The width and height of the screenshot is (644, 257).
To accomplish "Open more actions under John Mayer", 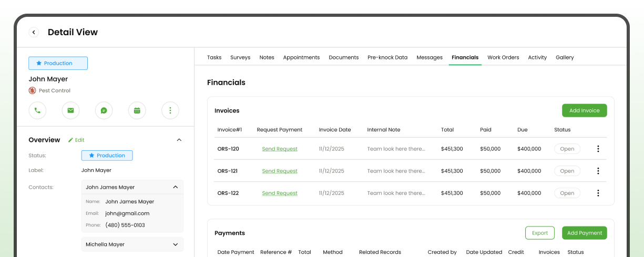I will pos(170,110).
